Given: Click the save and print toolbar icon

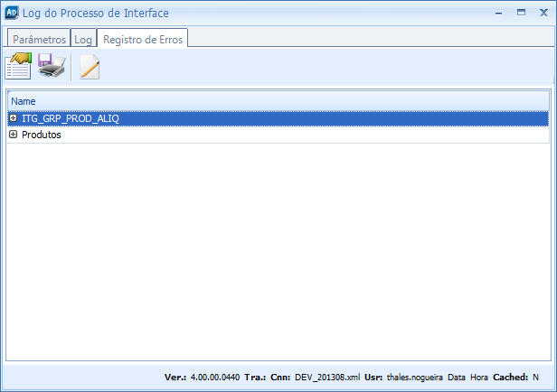Looking at the screenshot, I should [52, 66].
